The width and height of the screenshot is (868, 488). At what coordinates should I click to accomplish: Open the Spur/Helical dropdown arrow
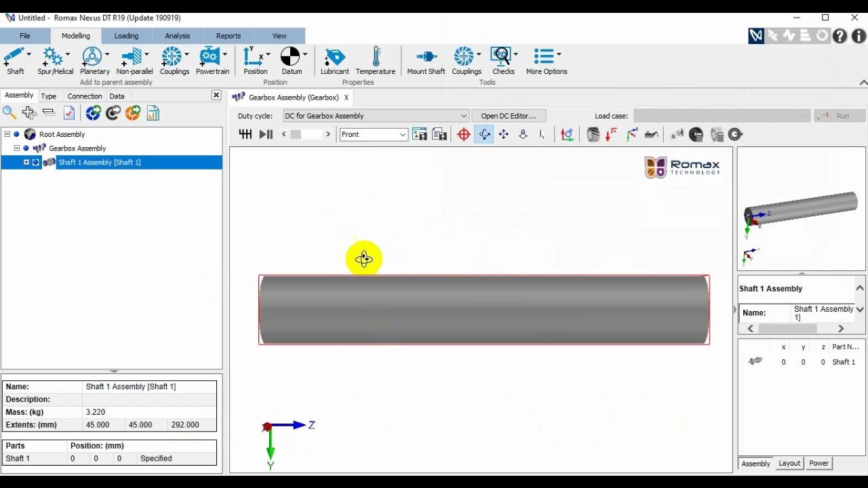coord(68,54)
